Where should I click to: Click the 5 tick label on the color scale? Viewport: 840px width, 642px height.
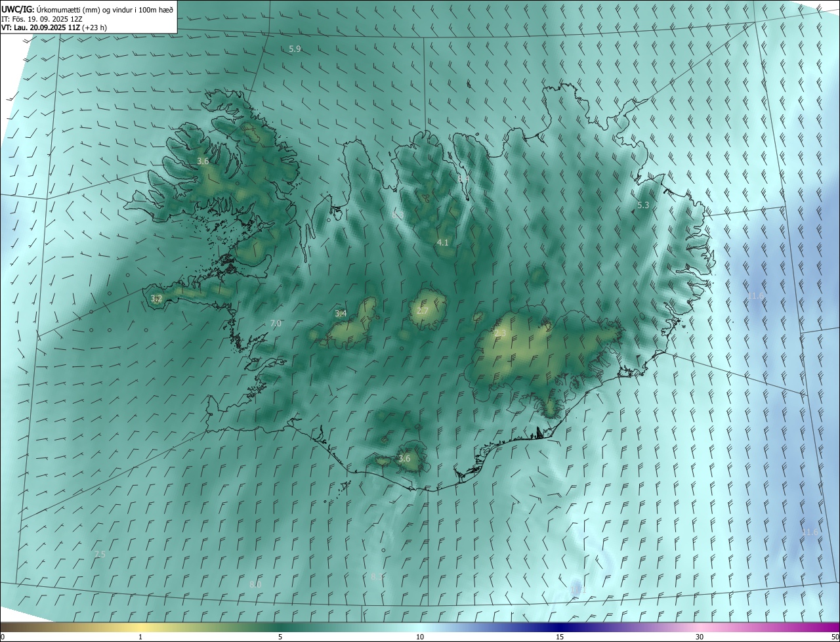click(x=280, y=637)
